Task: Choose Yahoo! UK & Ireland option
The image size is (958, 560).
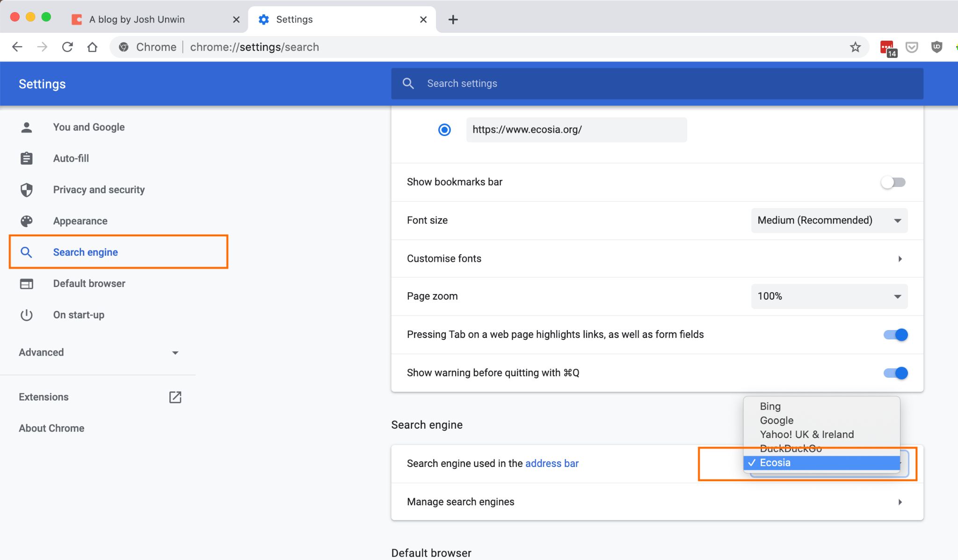Action: point(821,434)
